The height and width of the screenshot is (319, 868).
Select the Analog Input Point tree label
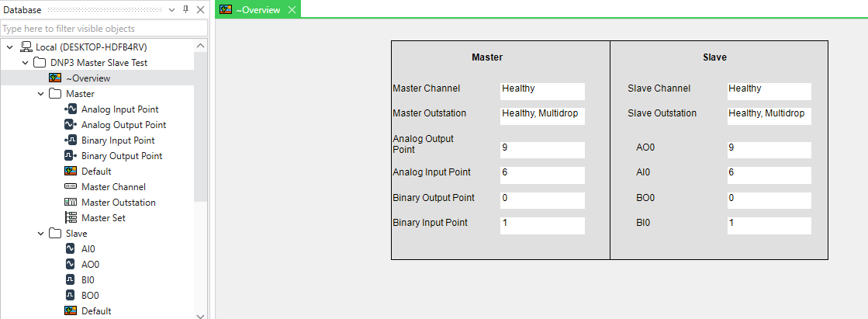(120, 109)
